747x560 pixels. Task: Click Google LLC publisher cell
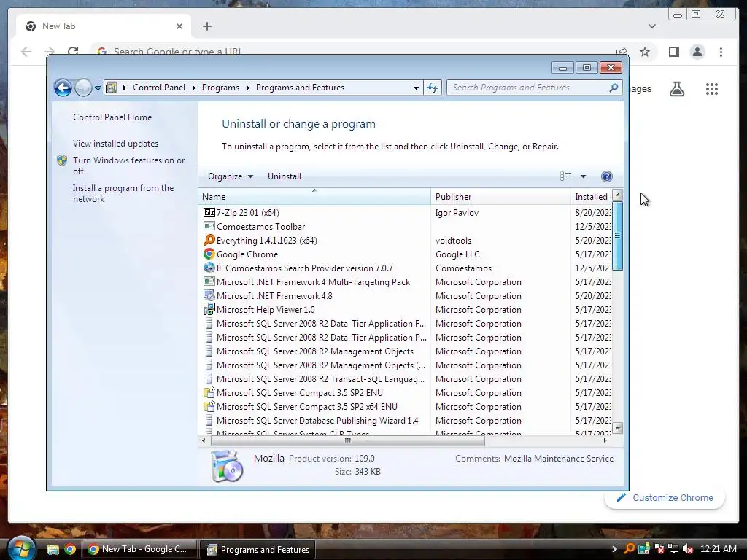click(x=457, y=254)
